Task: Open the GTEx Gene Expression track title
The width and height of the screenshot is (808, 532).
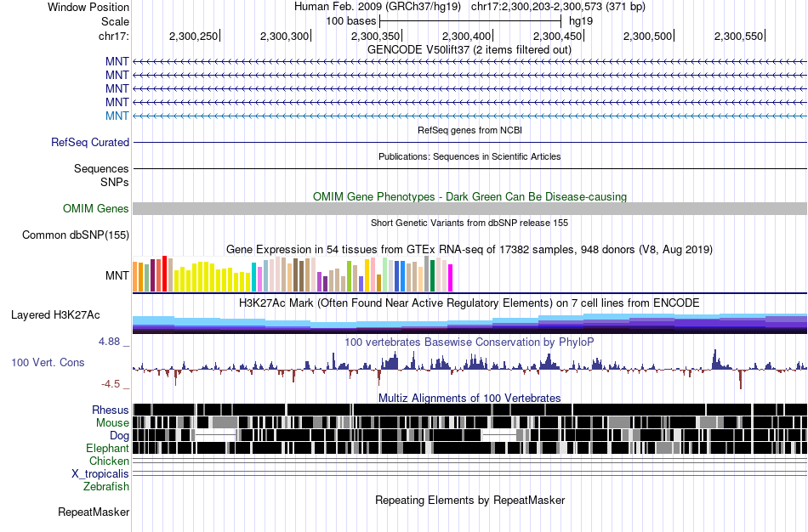Action: [x=469, y=250]
